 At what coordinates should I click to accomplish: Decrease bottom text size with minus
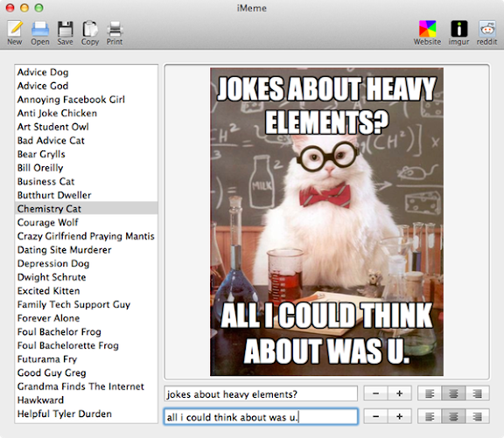pyautogui.click(x=375, y=416)
